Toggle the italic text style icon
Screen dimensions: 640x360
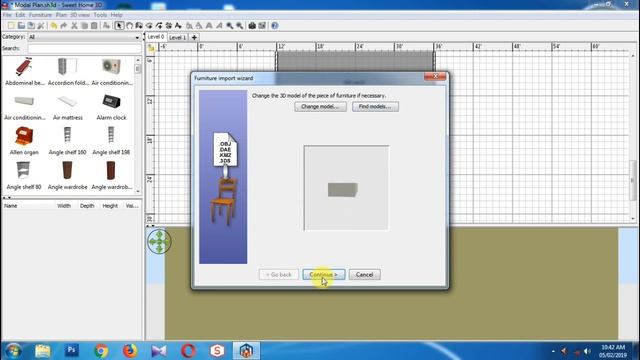(x=219, y=26)
